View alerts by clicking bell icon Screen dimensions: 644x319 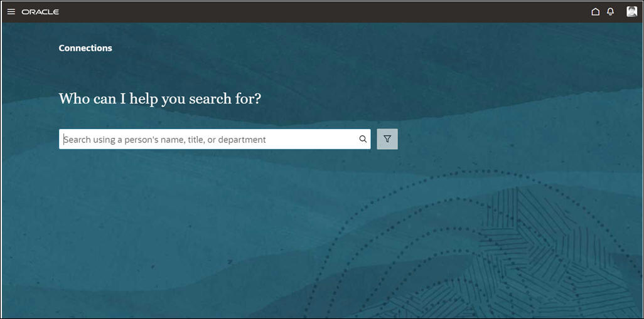point(610,12)
